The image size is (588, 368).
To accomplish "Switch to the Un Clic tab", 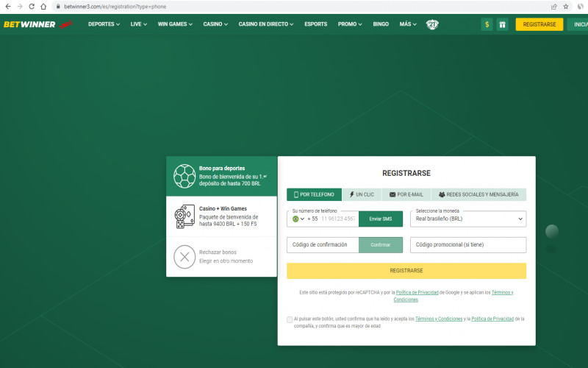I will click(362, 194).
